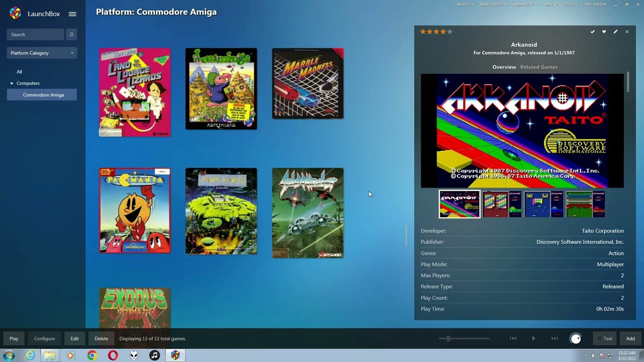Select Marble Madness game cover
This screenshot has height=362, width=644.
pyautogui.click(x=308, y=83)
